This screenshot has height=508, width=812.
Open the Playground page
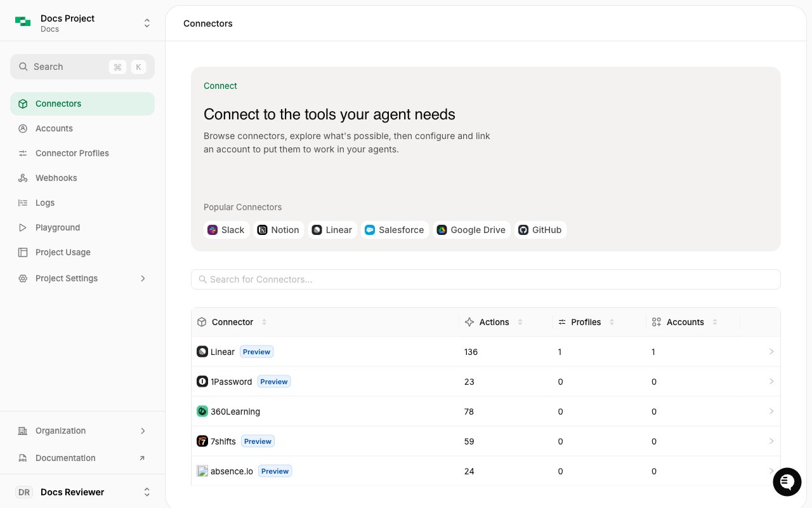click(x=82, y=227)
